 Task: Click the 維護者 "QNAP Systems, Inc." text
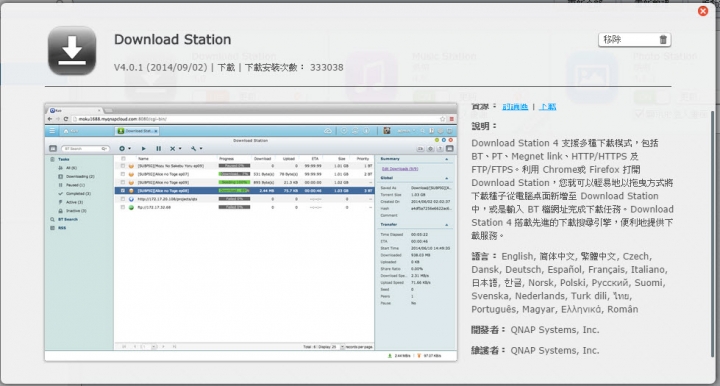(555, 350)
